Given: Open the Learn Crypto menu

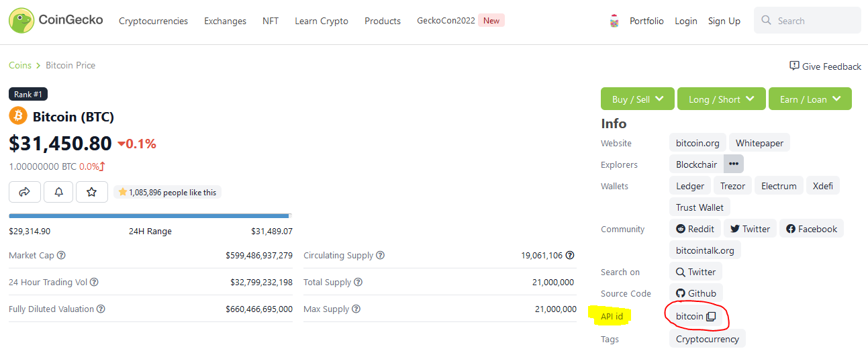Looking at the screenshot, I should [322, 21].
